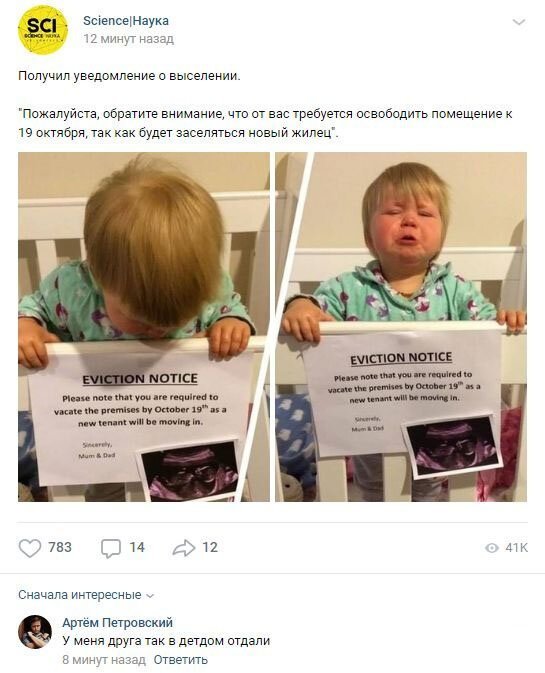The image size is (545, 673).
Task: Open Артём Петровский's name link
Action: click(118, 622)
